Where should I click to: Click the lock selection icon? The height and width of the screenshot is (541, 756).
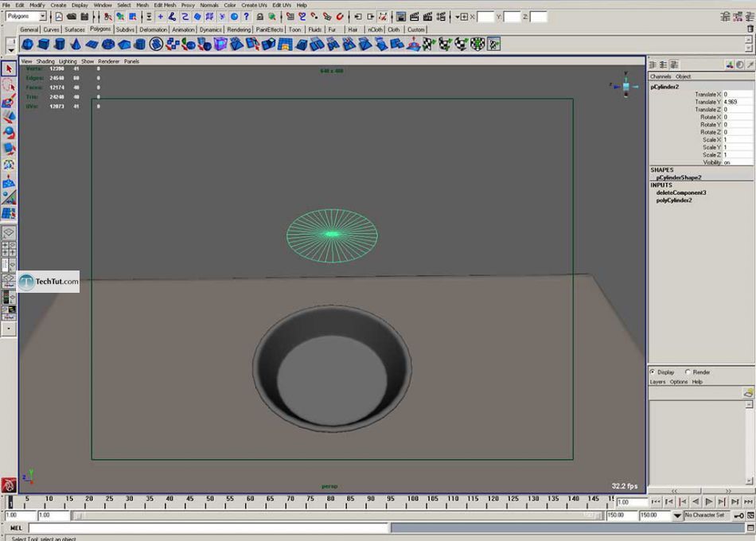259,17
